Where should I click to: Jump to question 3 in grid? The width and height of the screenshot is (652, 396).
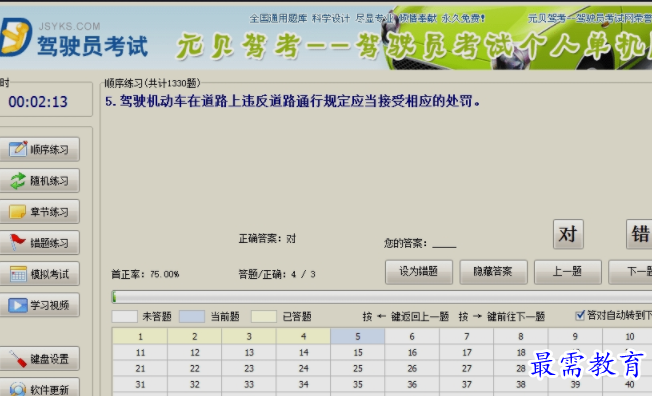249,337
